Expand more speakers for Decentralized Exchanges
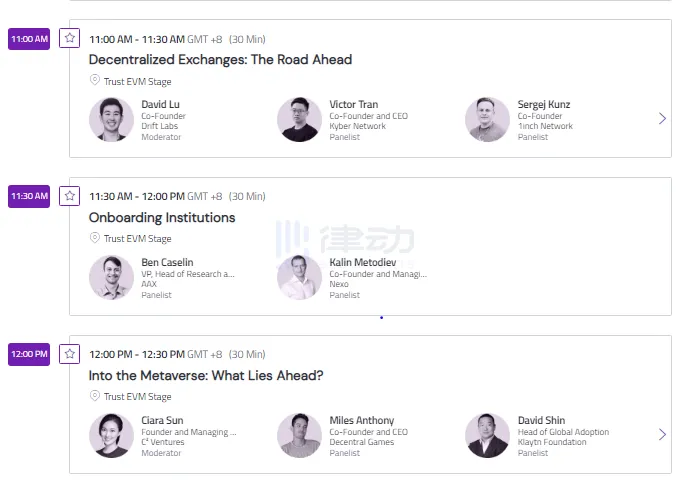The height and width of the screenshot is (490, 691). pos(662,119)
